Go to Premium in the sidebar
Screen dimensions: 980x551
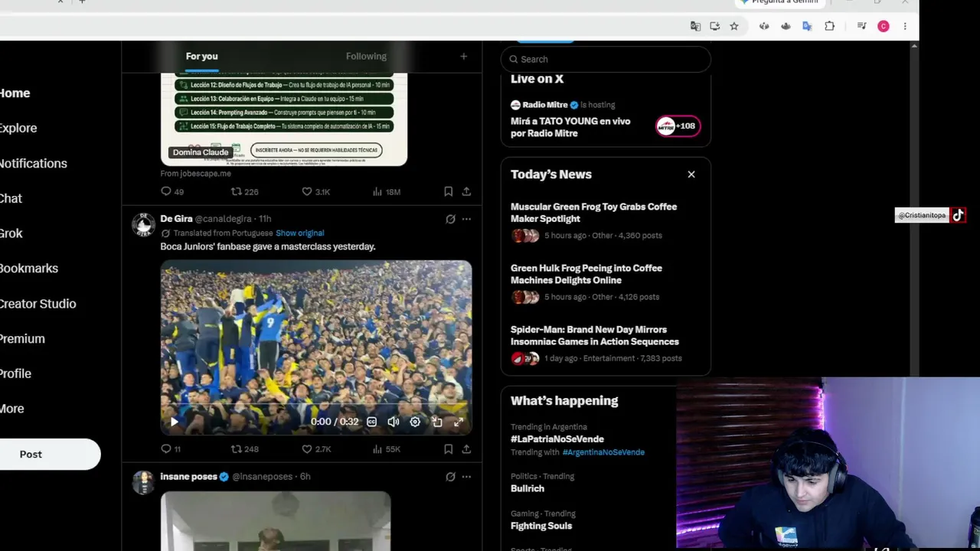22,339
